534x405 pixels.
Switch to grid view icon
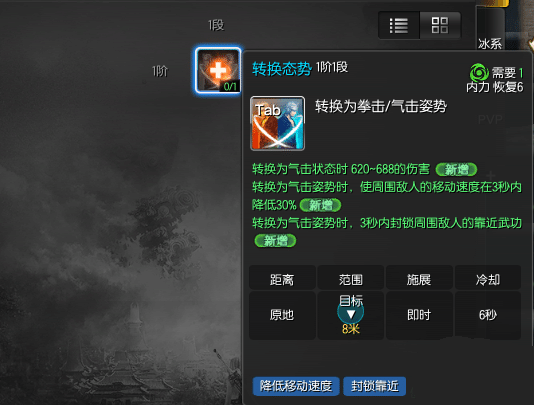coord(440,26)
